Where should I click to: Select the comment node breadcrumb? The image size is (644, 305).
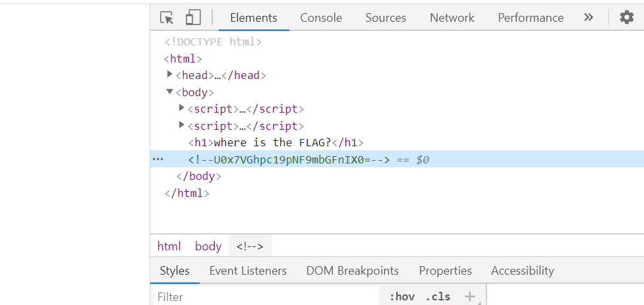[250, 246]
